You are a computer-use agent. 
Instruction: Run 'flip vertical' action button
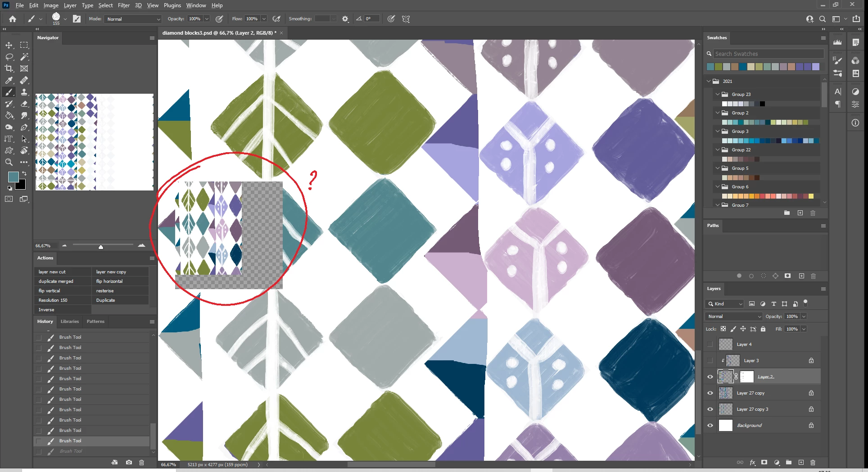[x=63, y=291]
